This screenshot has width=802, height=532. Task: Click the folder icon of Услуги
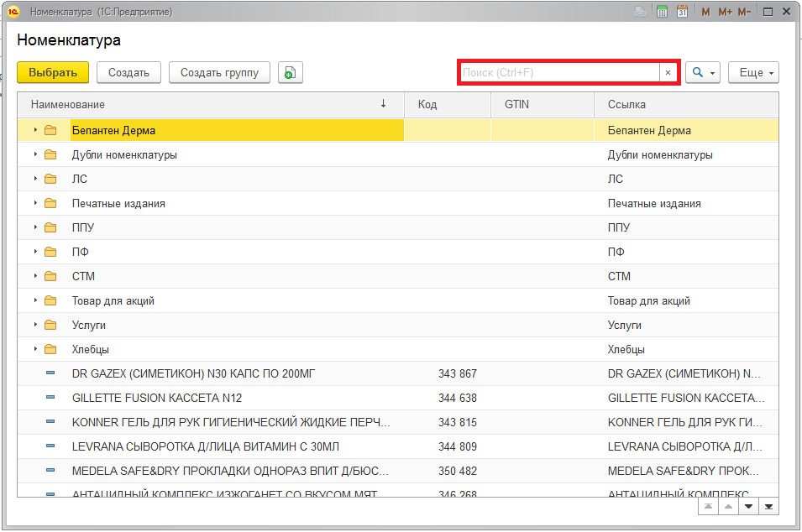click(x=50, y=325)
